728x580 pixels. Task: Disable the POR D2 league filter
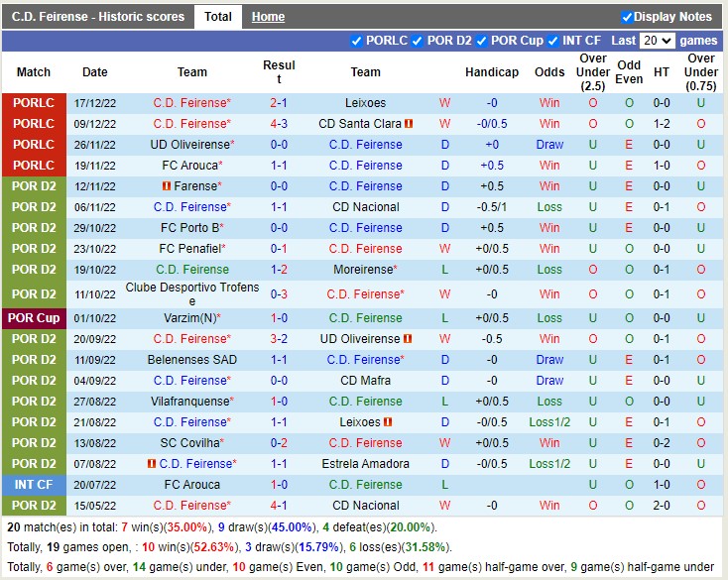pyautogui.click(x=418, y=41)
